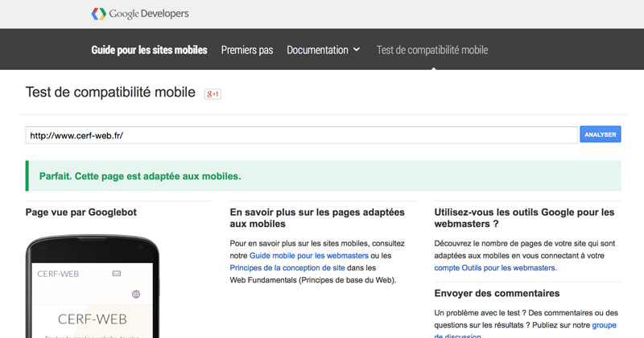Tap the globe icon in phone preview

pyautogui.click(x=136, y=294)
